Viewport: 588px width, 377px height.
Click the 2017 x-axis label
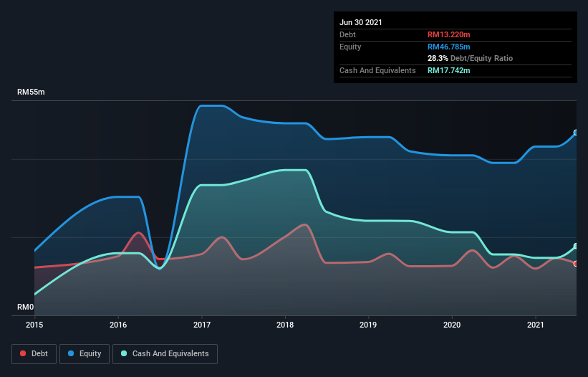(x=202, y=325)
